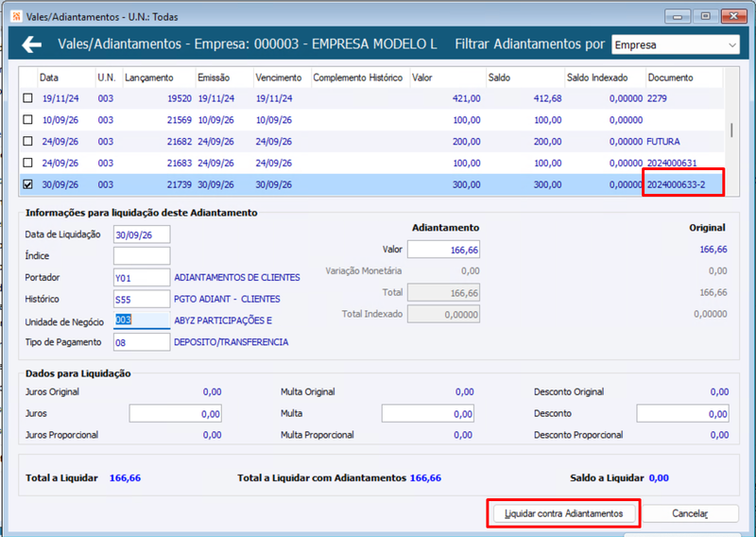Click the Portador field Y01
Image resolution: width=756 pixels, height=537 pixels.
(x=142, y=277)
